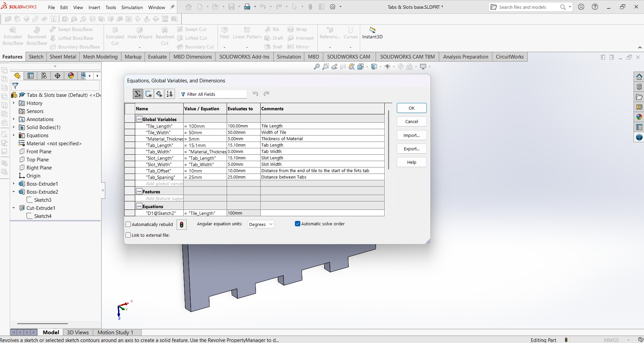Select the Sketch4 tree item

[x=43, y=216]
